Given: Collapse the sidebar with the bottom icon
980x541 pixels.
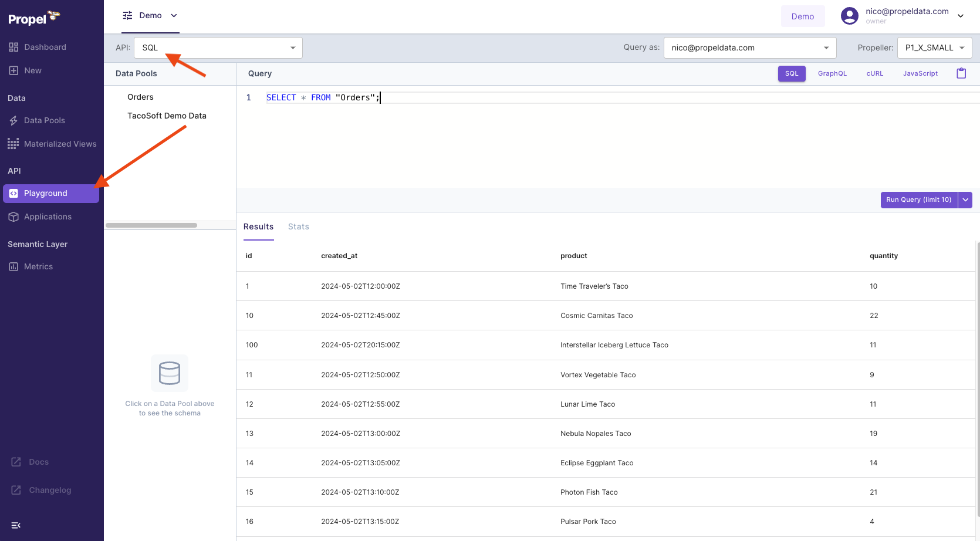Looking at the screenshot, I should [x=15, y=525].
